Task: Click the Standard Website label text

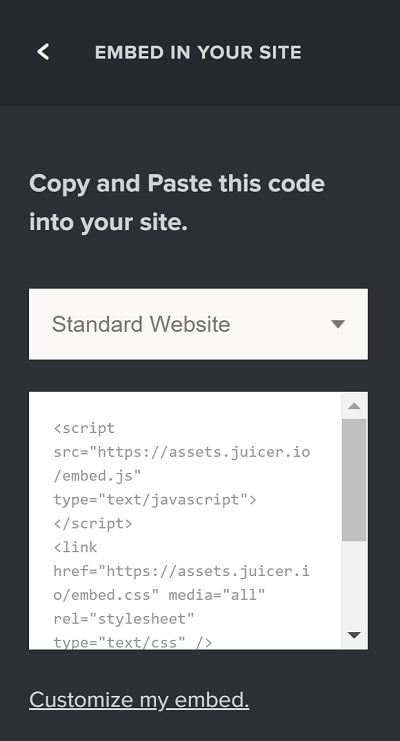Action: (141, 325)
